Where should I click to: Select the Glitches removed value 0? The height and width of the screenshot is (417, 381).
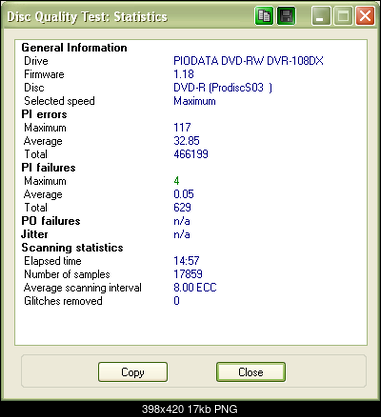click(176, 301)
